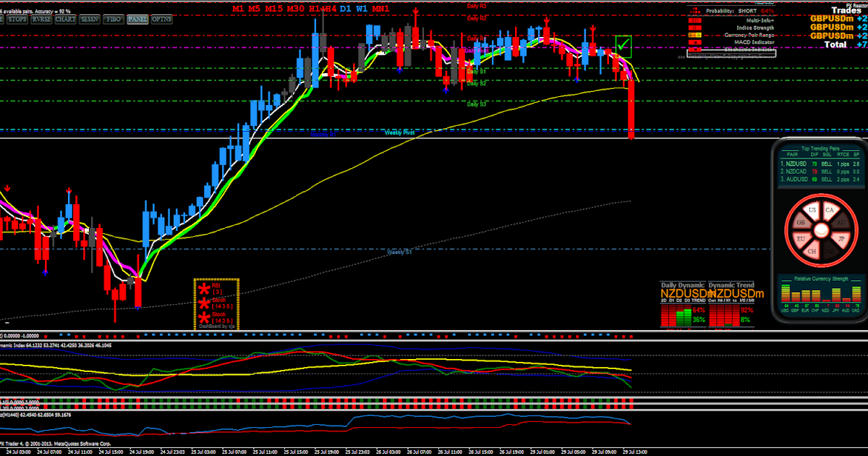Select the MN1 timeframe
Screen dimensions: 868x456
coord(381,8)
